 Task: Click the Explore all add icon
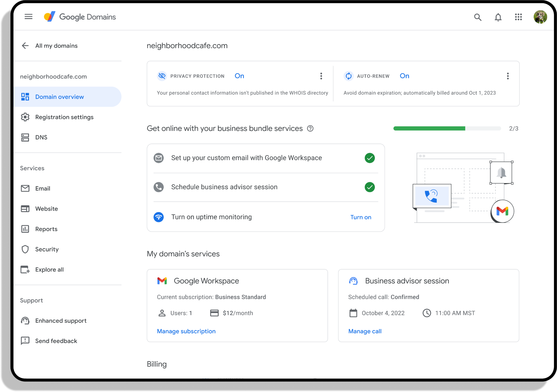tap(25, 269)
